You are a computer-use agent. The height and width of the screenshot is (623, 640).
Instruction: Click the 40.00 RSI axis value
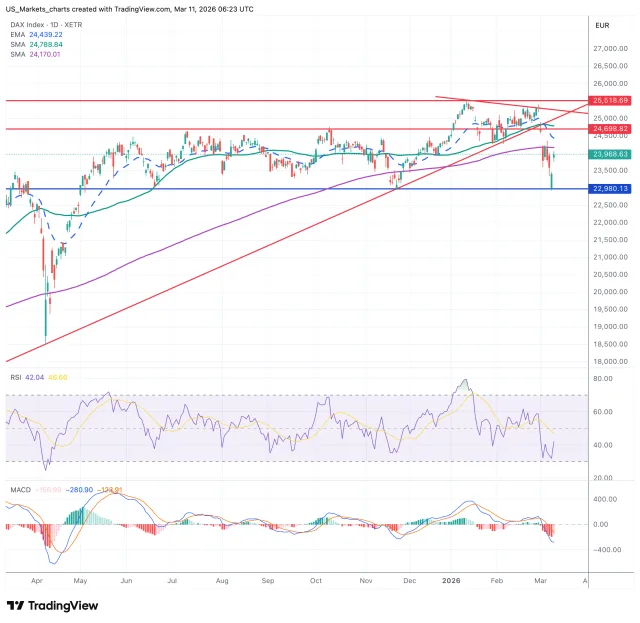click(603, 445)
